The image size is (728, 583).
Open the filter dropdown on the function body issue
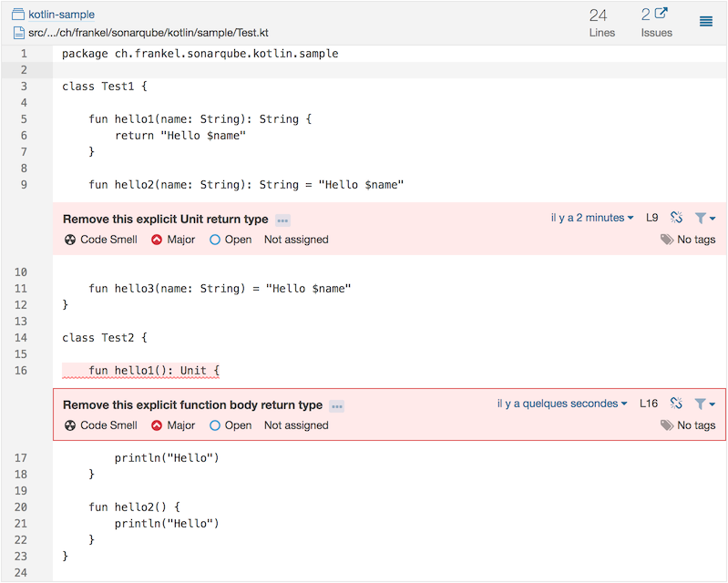coord(704,404)
